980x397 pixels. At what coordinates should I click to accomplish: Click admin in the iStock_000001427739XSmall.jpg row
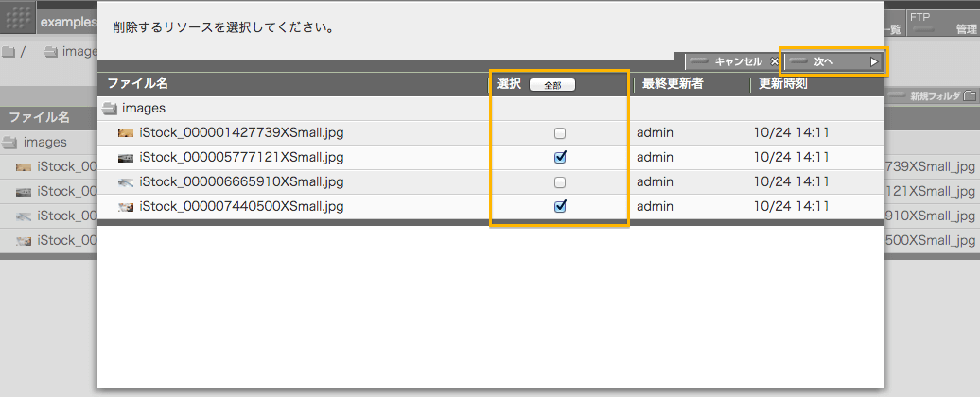(655, 132)
